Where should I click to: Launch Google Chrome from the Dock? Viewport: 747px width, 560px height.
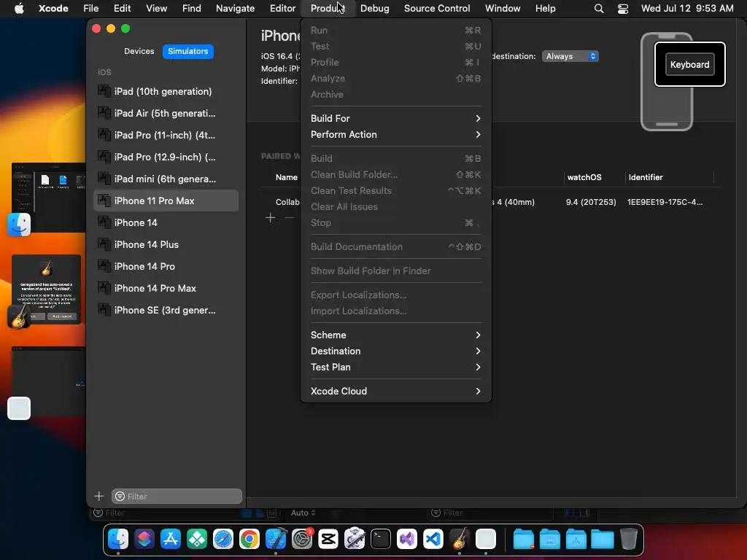point(249,540)
